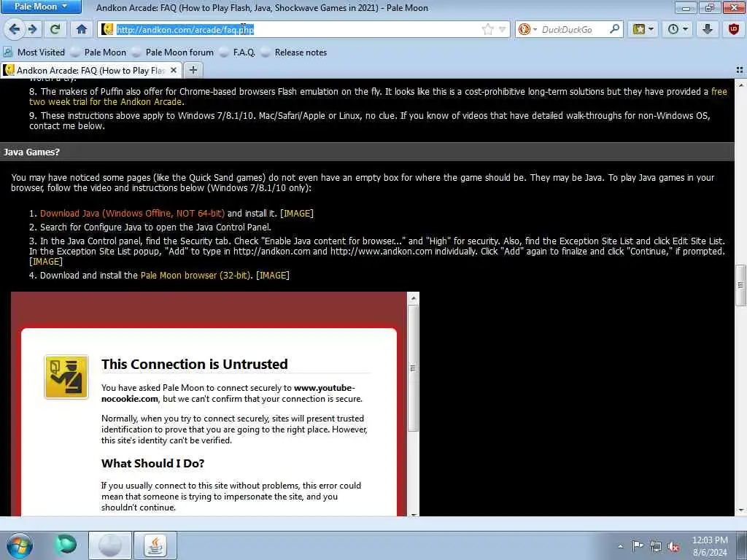Image resolution: width=747 pixels, height=560 pixels.
Task: Click the network tray icon
Action: click(x=656, y=546)
